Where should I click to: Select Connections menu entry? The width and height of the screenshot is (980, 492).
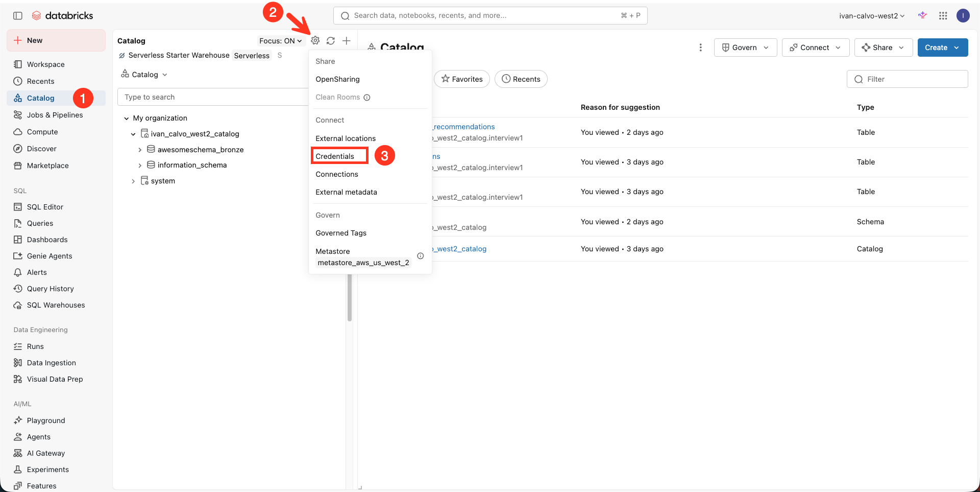337,174
